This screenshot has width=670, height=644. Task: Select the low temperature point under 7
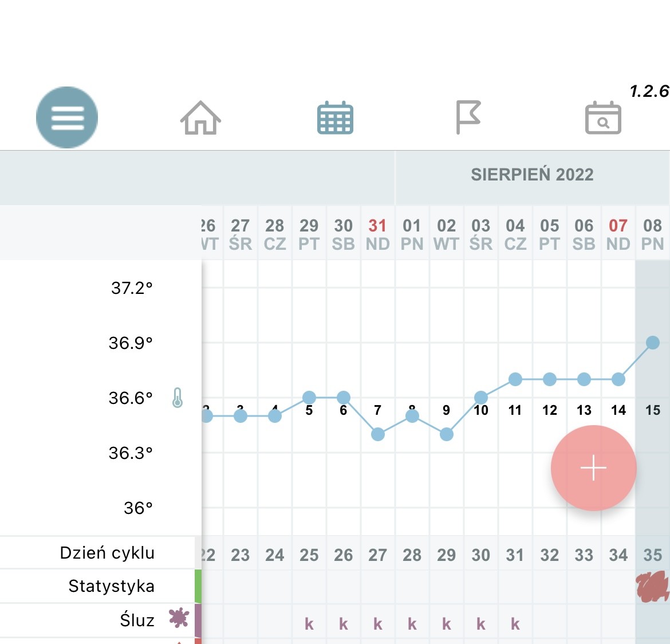(x=378, y=434)
